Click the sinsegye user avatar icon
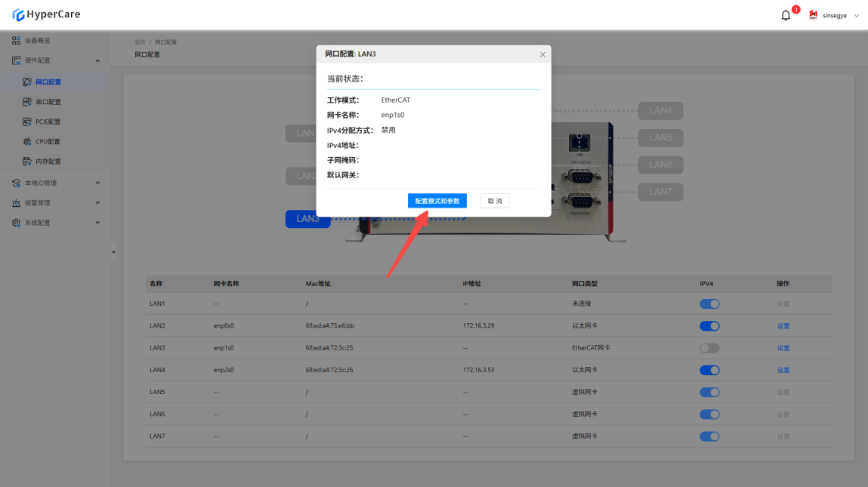The width and height of the screenshot is (868, 487). pos(813,15)
